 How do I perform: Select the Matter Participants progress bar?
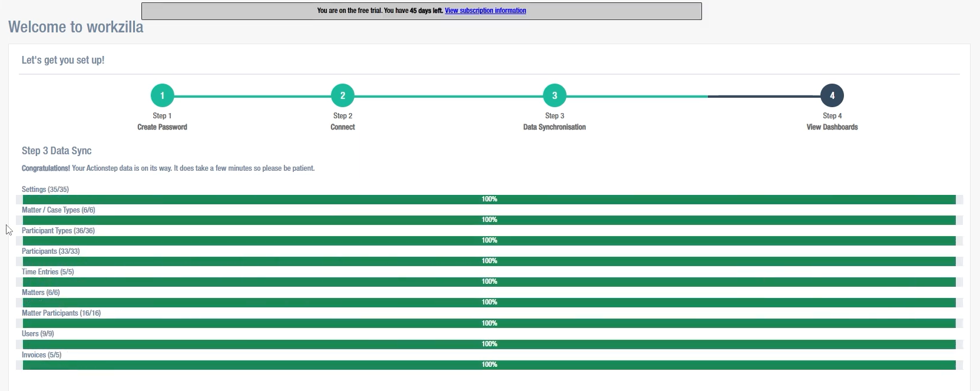click(x=489, y=323)
